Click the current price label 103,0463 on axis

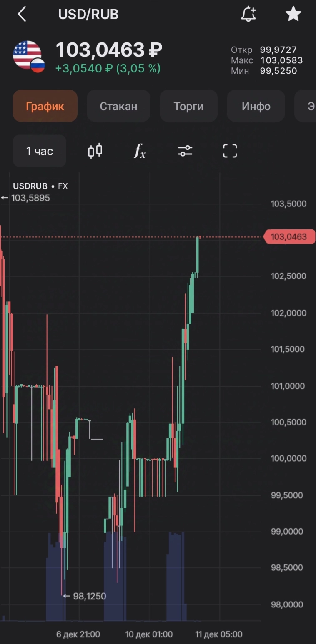tap(289, 237)
